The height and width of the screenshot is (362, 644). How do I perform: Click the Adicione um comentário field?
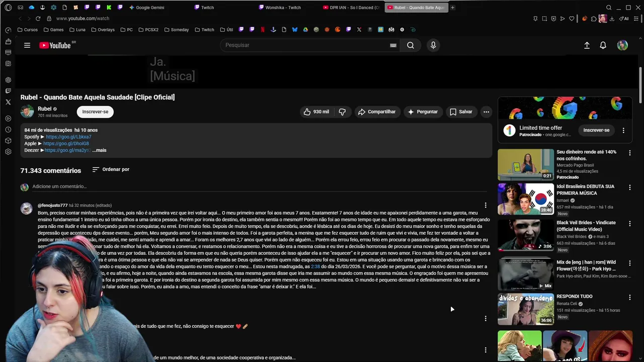pos(260,187)
